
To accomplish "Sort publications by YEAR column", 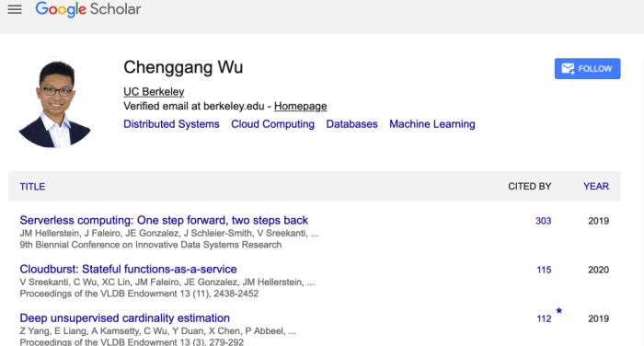I will (x=596, y=186).
